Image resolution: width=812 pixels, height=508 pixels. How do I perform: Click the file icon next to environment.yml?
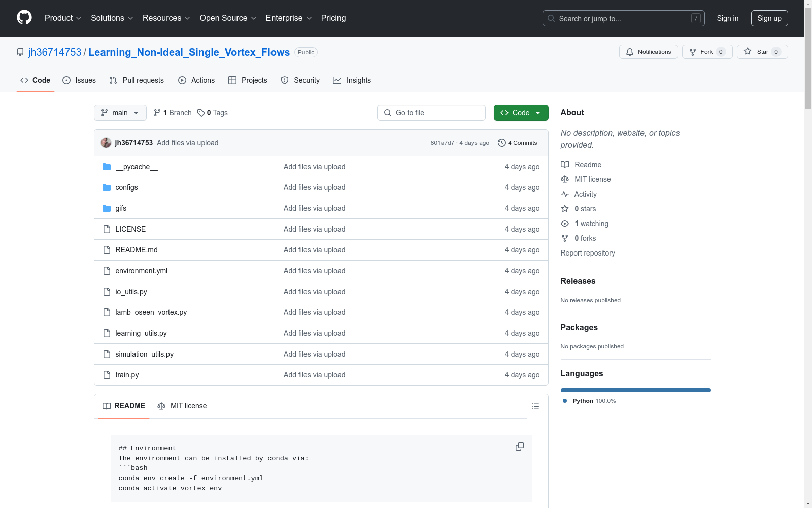pos(107,271)
